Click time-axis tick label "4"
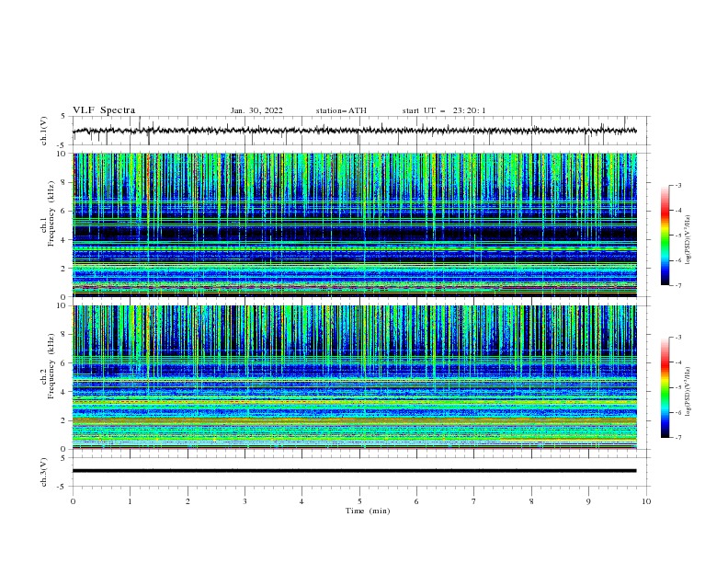 301,501
